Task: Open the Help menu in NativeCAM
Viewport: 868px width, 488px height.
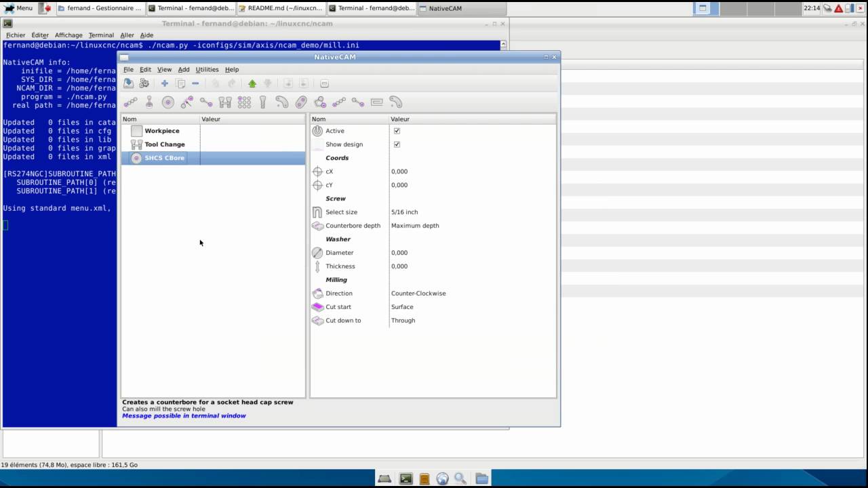Action: point(232,69)
